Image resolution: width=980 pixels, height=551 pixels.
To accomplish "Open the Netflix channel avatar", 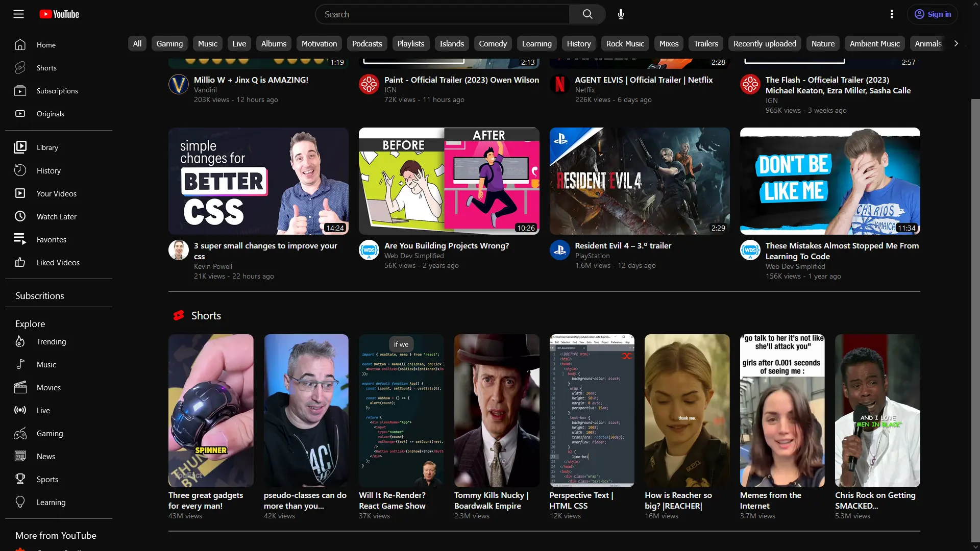I will tap(560, 84).
